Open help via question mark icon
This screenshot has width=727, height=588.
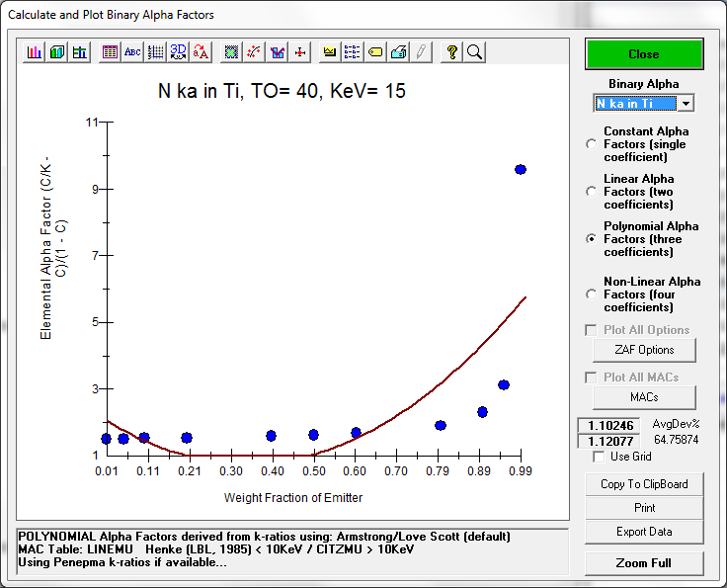click(x=451, y=52)
